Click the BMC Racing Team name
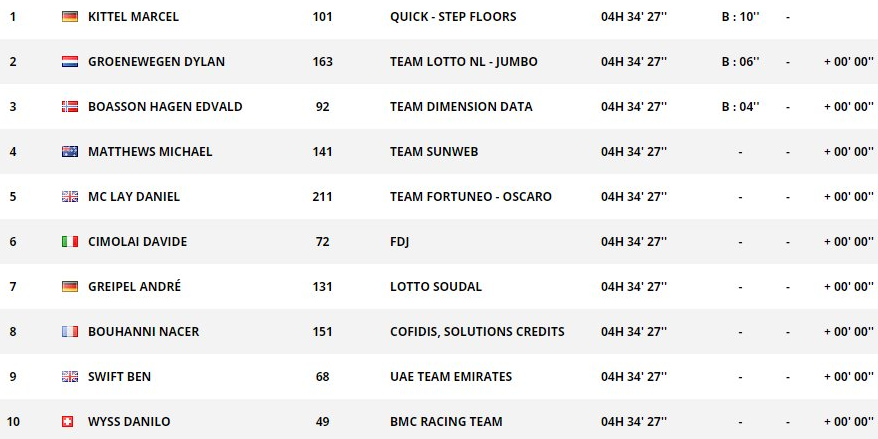Screen dimensions: 878x439 (446, 422)
